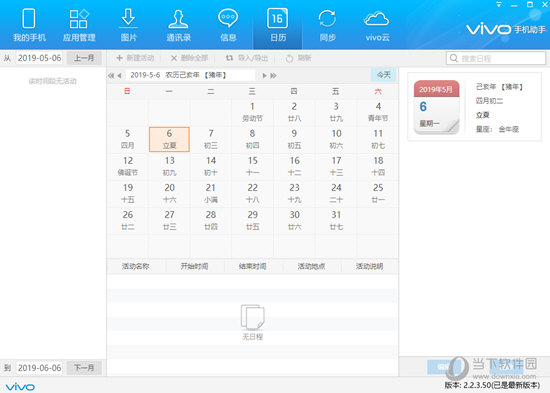Open vivo云 cloud
The width and height of the screenshot is (550, 393).
[377, 25]
